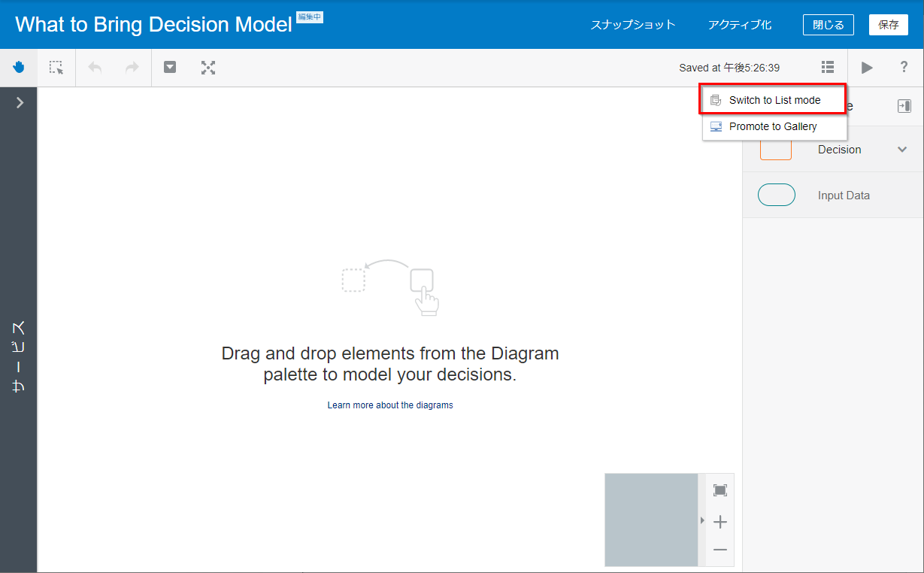This screenshot has height=573, width=924.
Task: Choose Promote to Gallery
Action: pyautogui.click(x=773, y=126)
